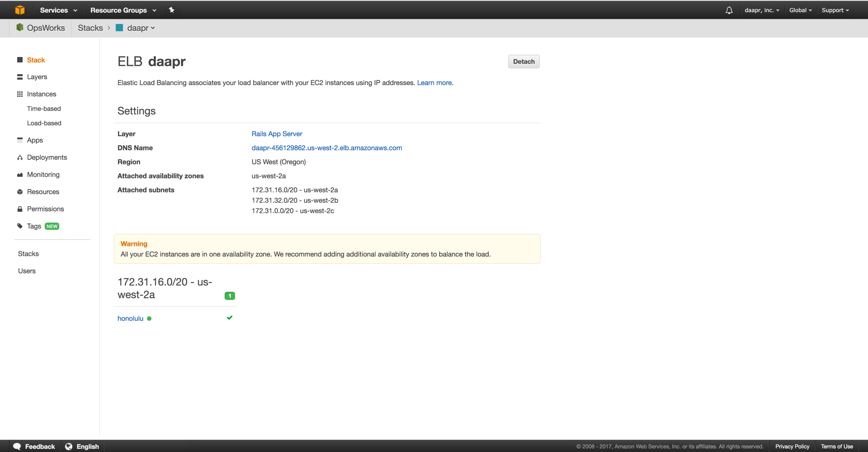The image size is (868, 452).
Task: Click the US West (Oregon) region value
Action: click(278, 162)
